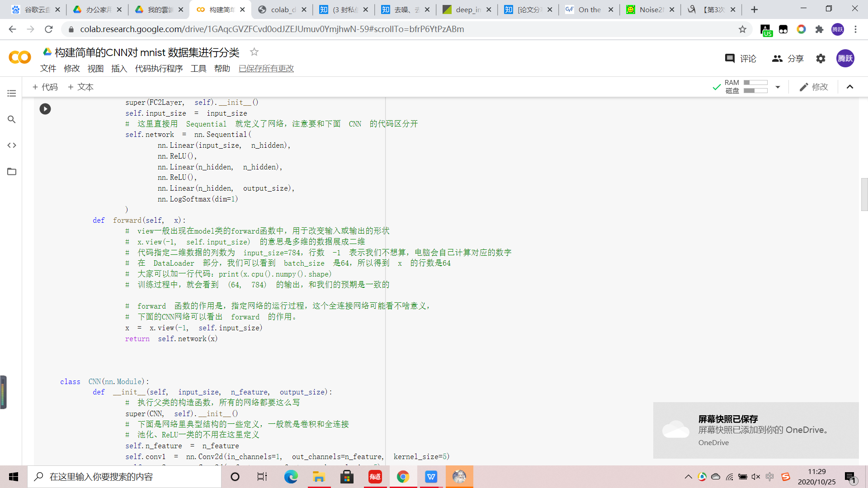Viewport: 868px width, 488px height.
Task: Click the Windows taskbar search box
Action: (x=124, y=477)
